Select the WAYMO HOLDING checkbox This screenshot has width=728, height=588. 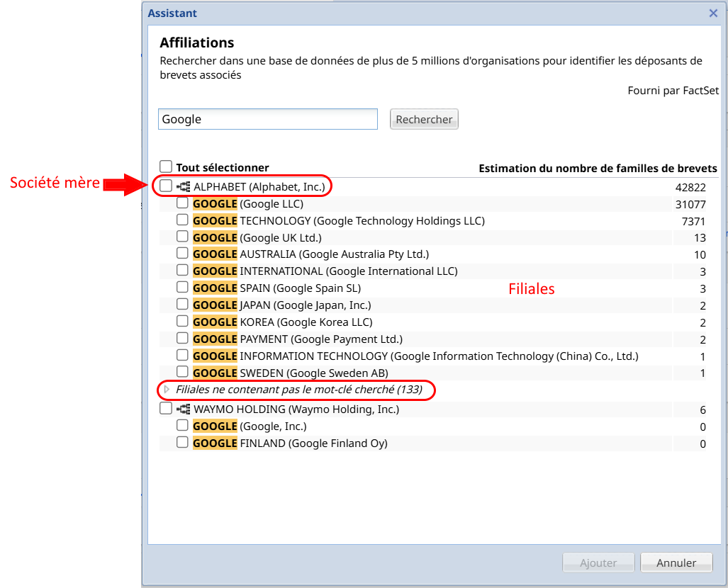point(166,408)
